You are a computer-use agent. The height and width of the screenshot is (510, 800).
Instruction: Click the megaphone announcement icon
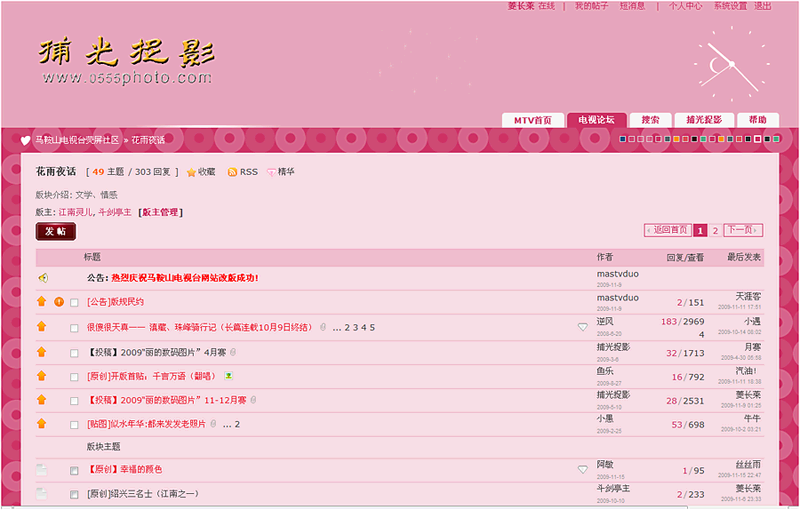[42, 277]
